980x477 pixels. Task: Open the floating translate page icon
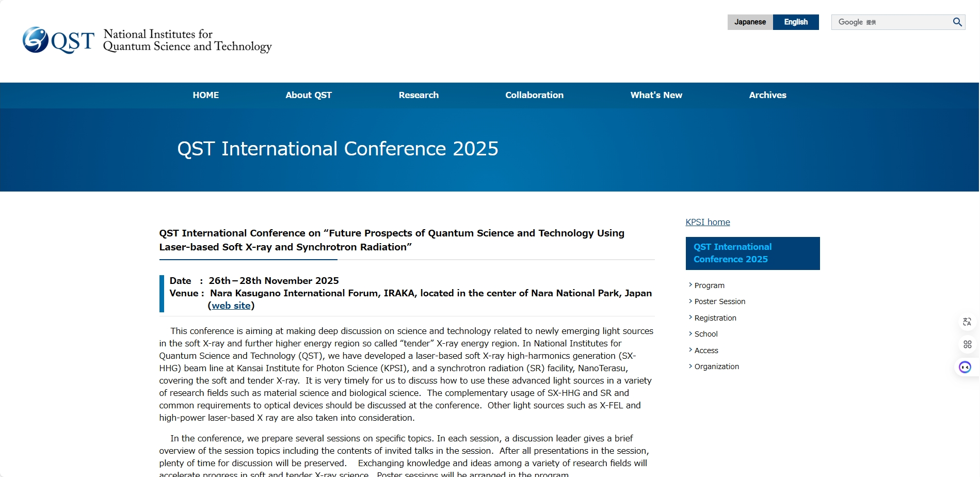(x=967, y=322)
